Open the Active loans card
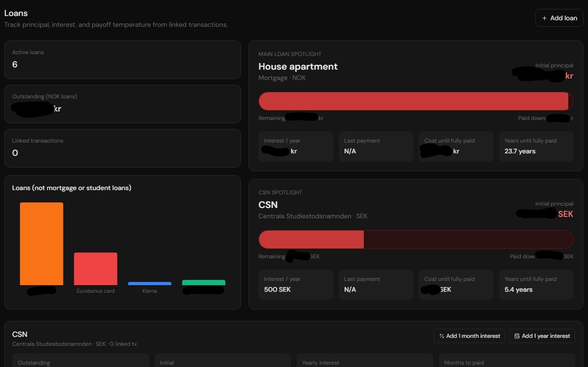 [123, 60]
